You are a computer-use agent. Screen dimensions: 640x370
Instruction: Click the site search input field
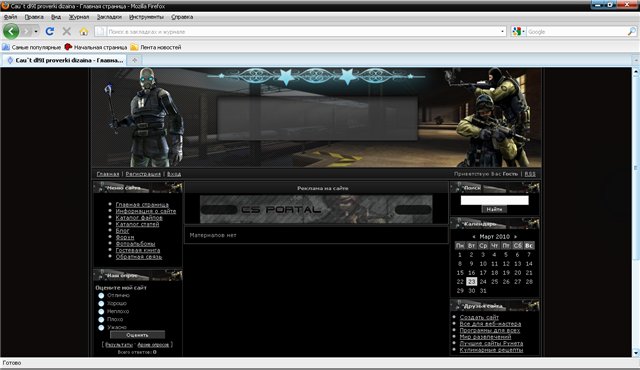[494, 200]
